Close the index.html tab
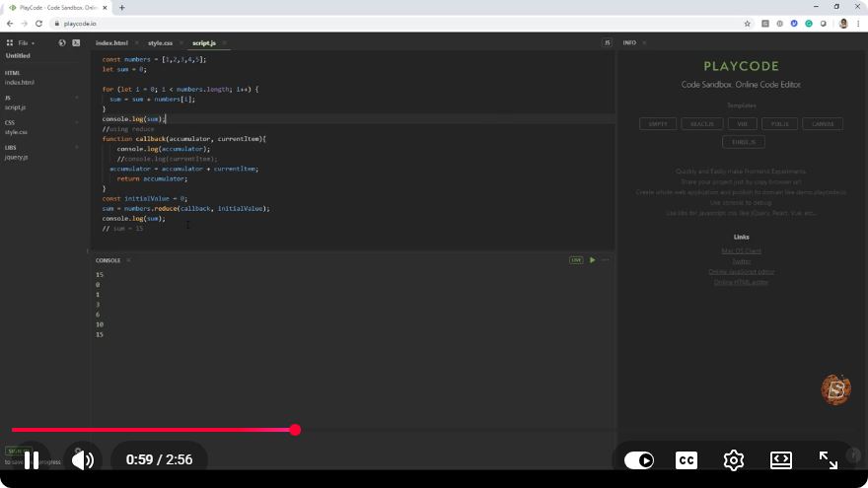 pyautogui.click(x=137, y=42)
